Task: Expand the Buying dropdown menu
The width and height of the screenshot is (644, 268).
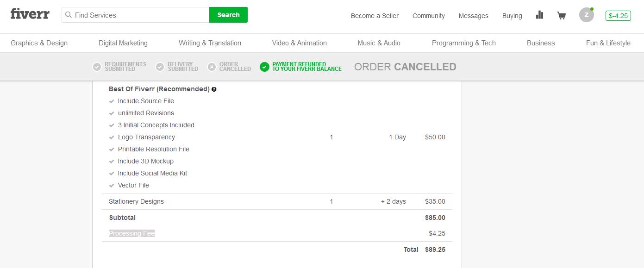Action: coord(512,16)
